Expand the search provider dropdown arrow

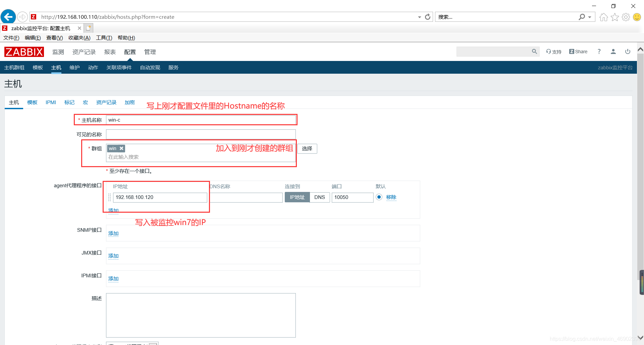590,17
